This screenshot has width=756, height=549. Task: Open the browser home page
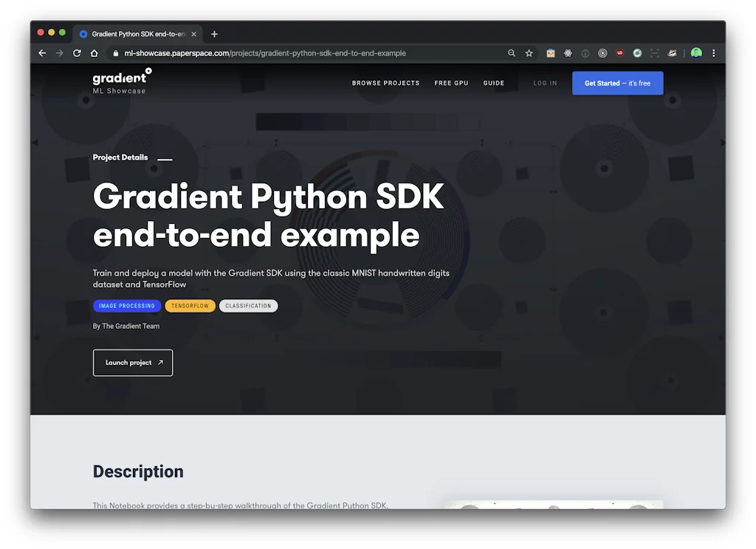click(x=94, y=53)
